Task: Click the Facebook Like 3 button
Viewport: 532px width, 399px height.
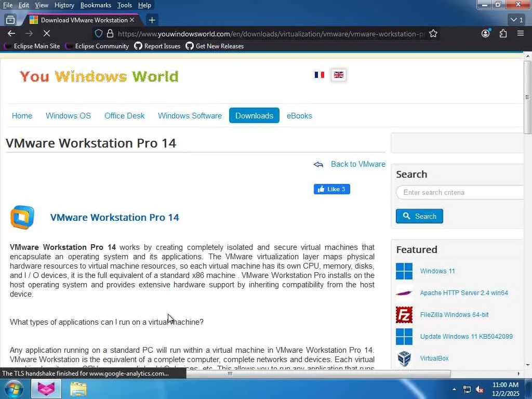Action: coord(332,189)
